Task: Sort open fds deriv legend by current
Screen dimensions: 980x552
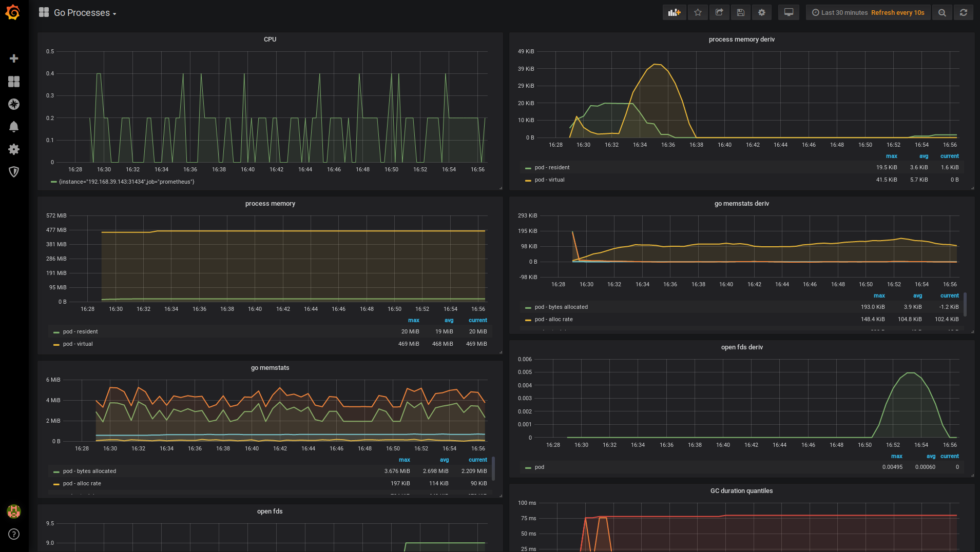Action: tap(949, 456)
